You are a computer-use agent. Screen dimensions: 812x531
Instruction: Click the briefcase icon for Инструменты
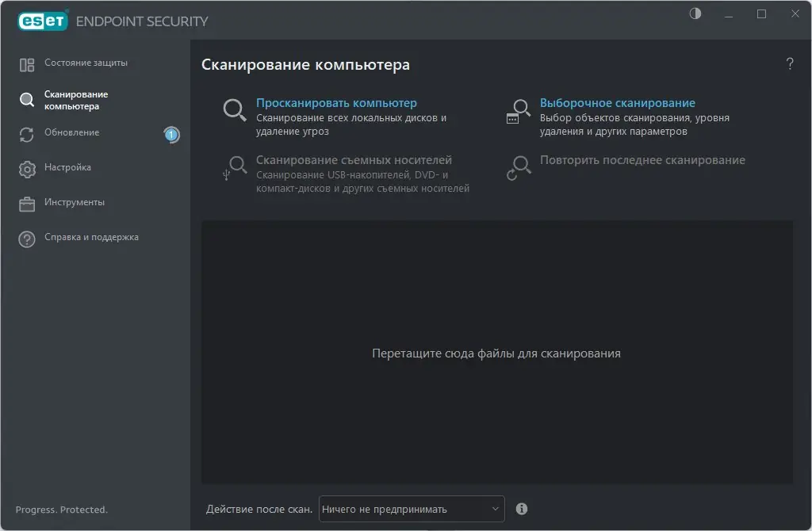25,203
